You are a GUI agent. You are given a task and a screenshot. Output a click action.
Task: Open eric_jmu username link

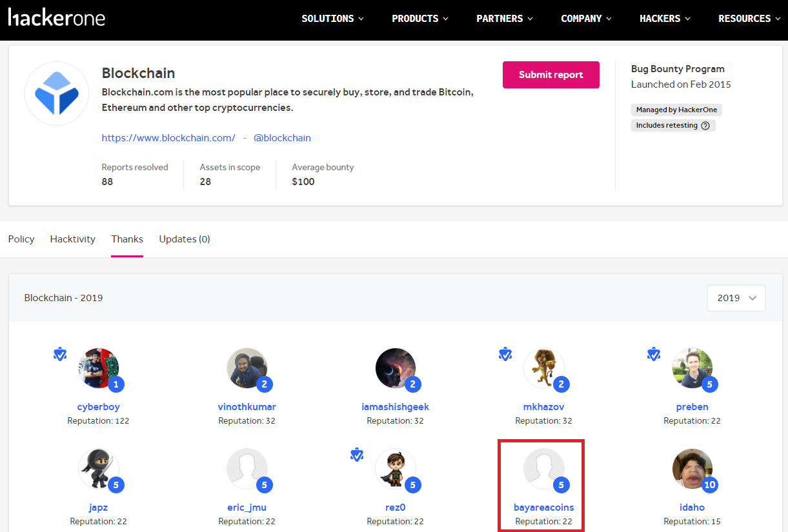(x=247, y=507)
